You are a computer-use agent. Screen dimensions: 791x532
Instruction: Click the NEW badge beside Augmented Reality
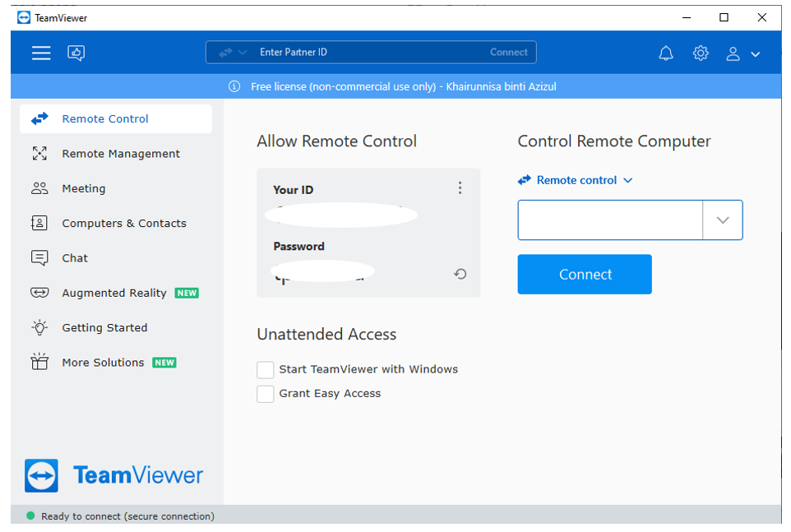[187, 293]
